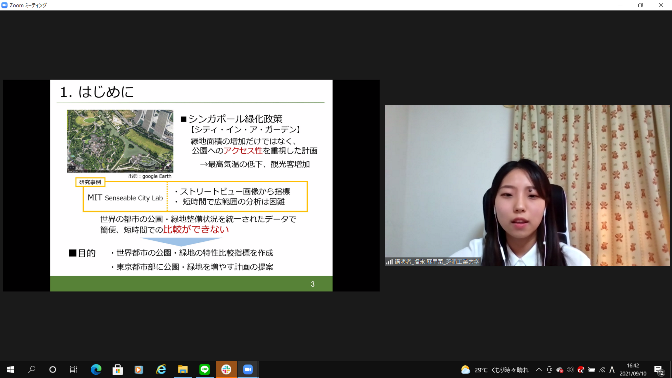This screenshot has height=378, width=672.
Task: Expand the hidden system tray icons
Action: (539, 369)
